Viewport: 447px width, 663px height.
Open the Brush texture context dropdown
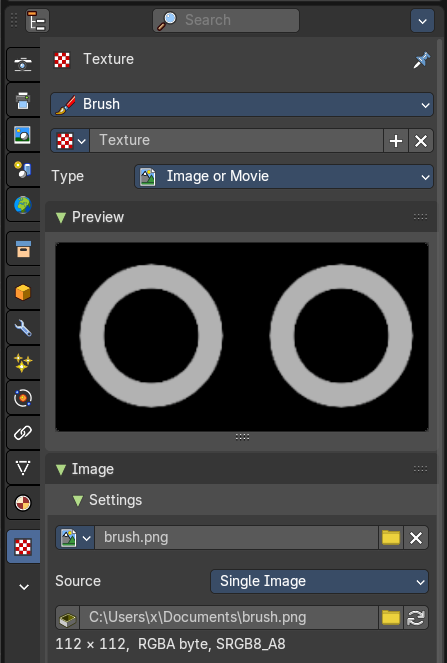click(x=242, y=104)
